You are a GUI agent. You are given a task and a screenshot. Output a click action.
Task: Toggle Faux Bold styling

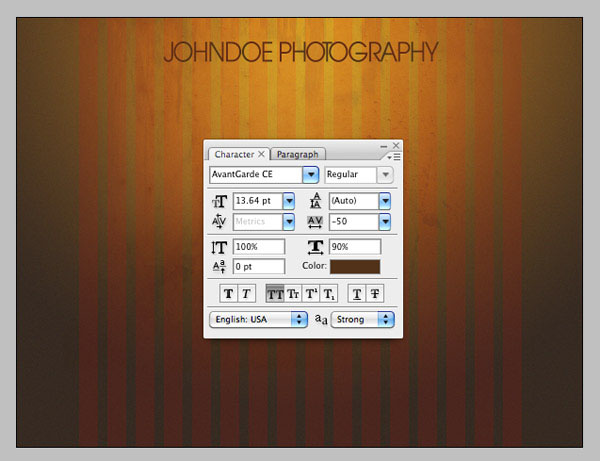pos(228,293)
